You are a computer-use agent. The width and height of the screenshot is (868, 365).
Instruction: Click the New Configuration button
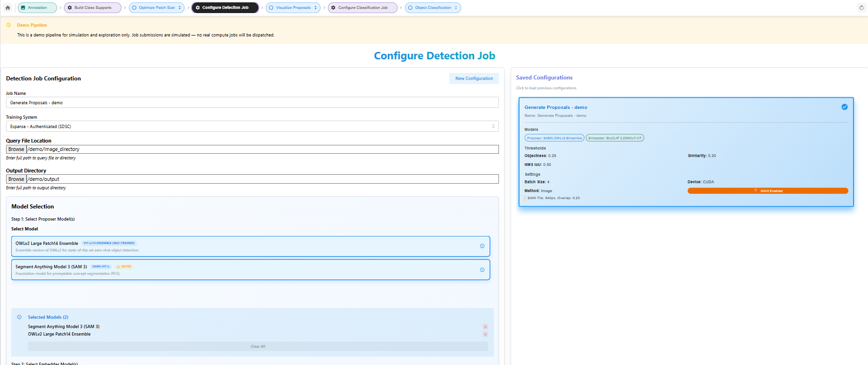click(x=474, y=79)
